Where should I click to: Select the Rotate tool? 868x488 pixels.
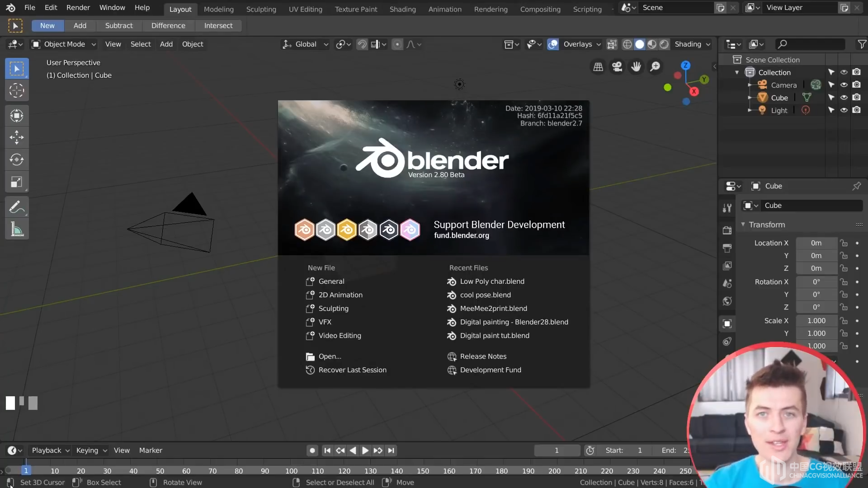point(17,160)
